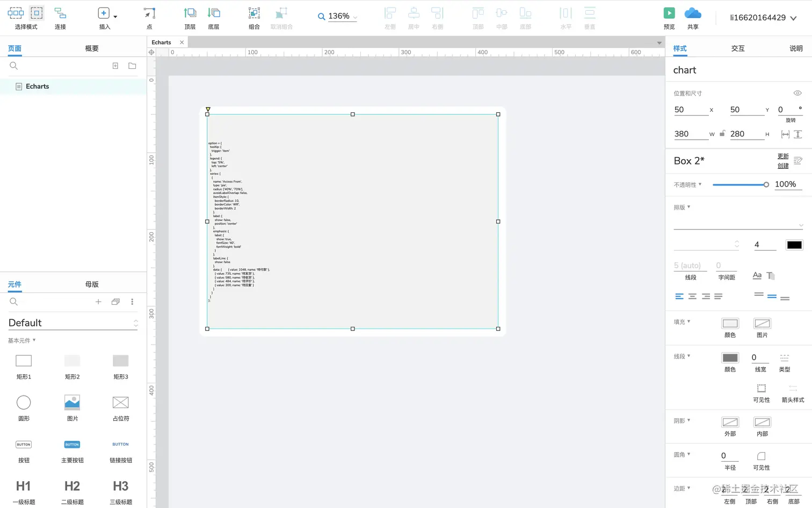Add widget library plus icon
Image resolution: width=812 pixels, height=508 pixels.
(98, 302)
